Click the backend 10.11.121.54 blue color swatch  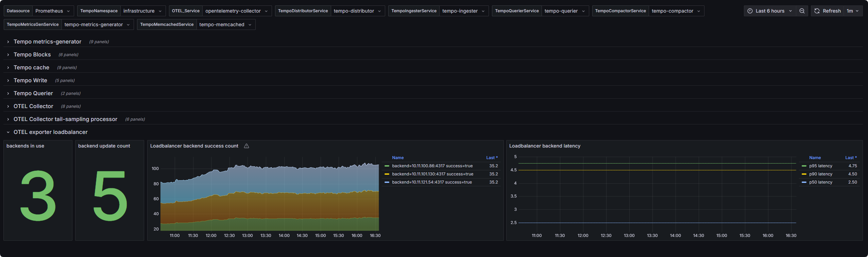[387, 182]
